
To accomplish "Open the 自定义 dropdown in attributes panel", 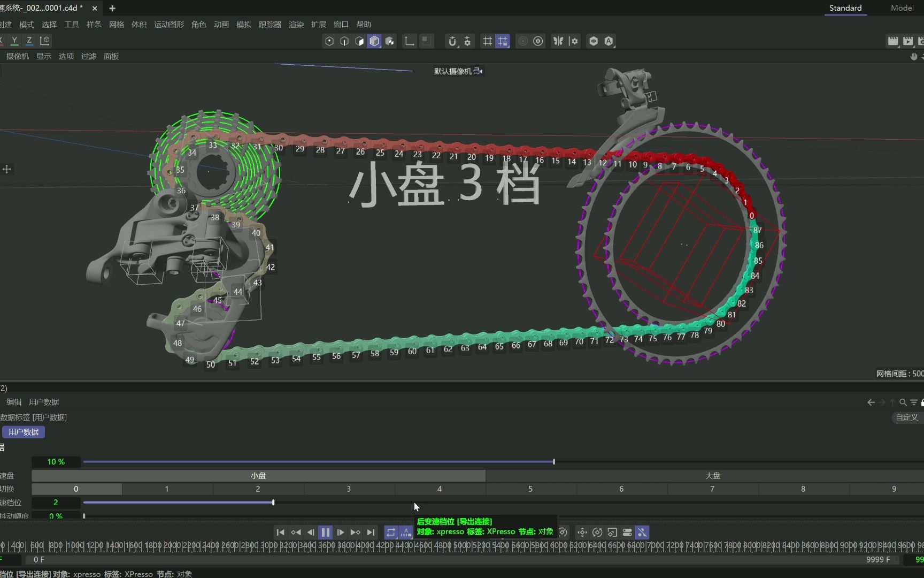I will (x=906, y=417).
